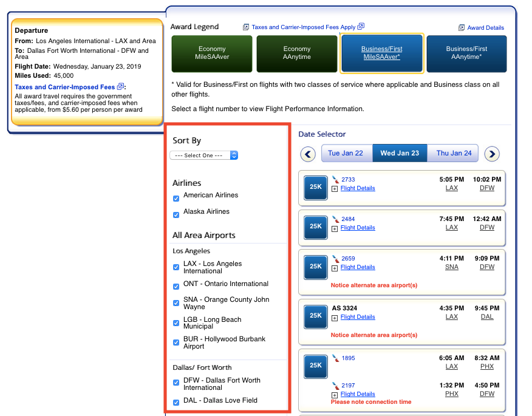Click the 25K award badge for flight 2733

[316, 187]
